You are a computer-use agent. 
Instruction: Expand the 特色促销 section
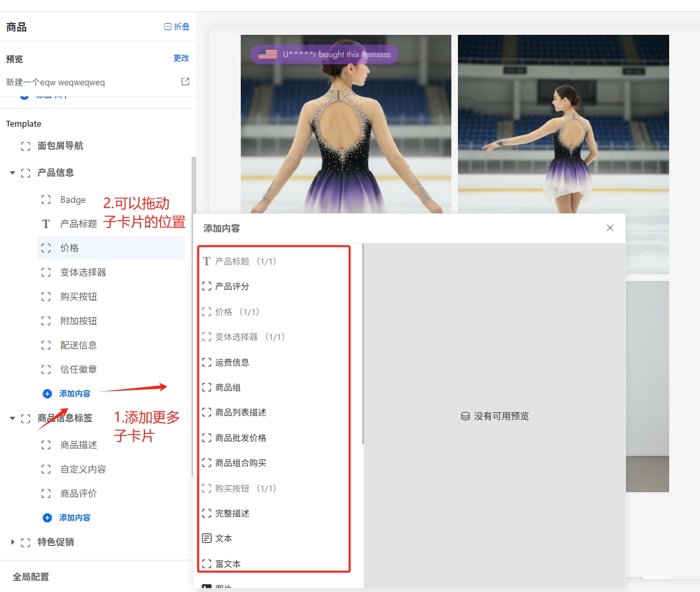(x=12, y=542)
